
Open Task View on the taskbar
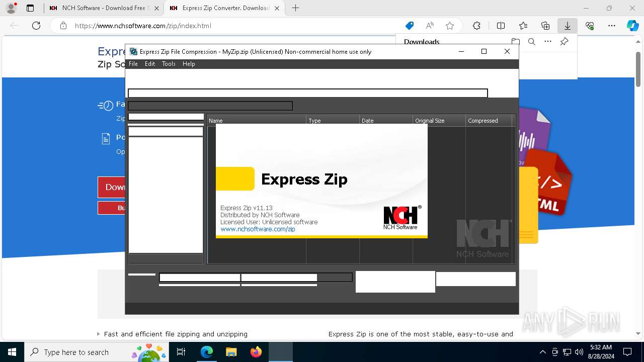181,352
